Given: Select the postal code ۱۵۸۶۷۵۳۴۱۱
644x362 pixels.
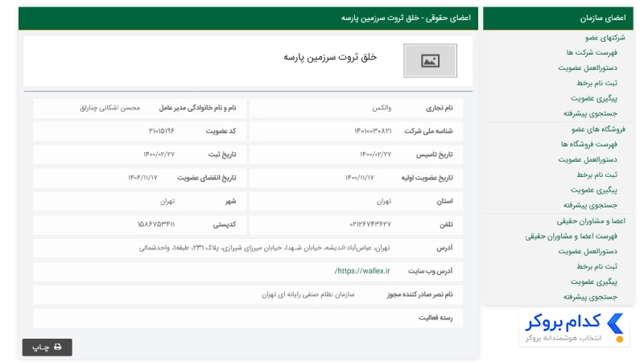Looking at the screenshot, I should click(x=156, y=224).
